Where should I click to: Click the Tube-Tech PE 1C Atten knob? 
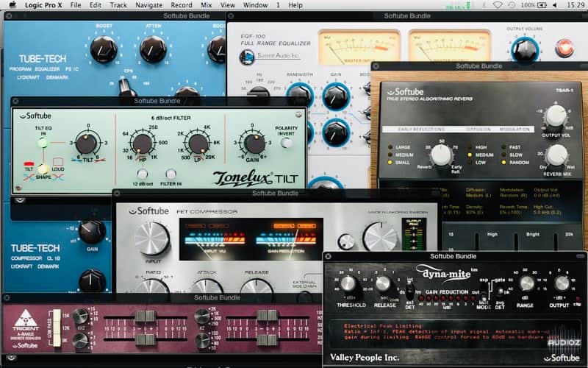coord(153,49)
